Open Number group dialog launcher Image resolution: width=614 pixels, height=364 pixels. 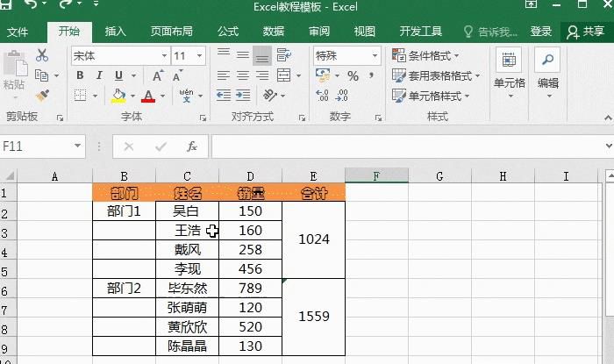pos(378,118)
